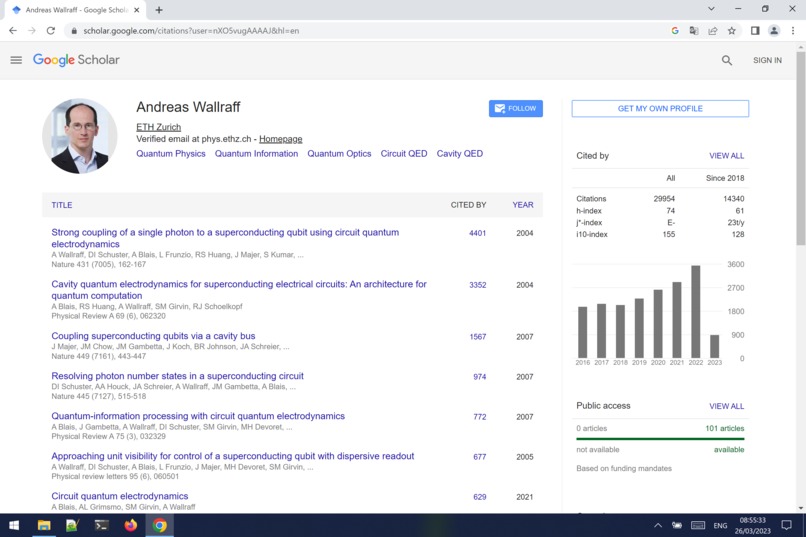This screenshot has width=806, height=537.
Task: Click the share page icon
Action: pos(712,31)
